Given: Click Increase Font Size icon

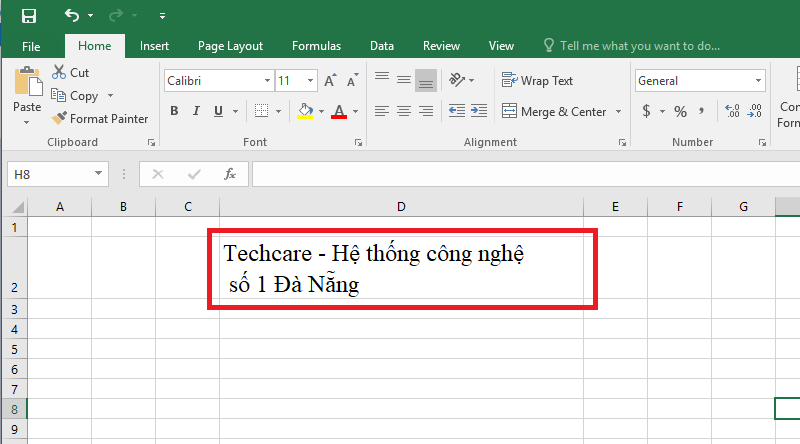Looking at the screenshot, I should [x=330, y=81].
